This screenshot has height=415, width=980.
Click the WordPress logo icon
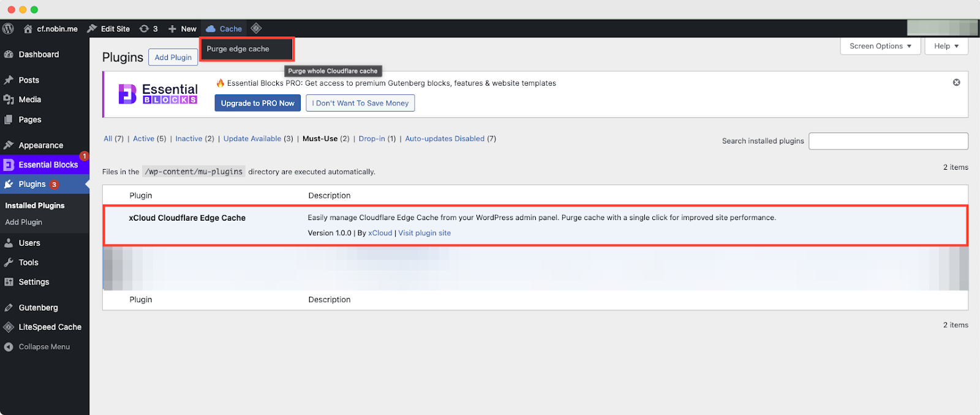[x=8, y=29]
